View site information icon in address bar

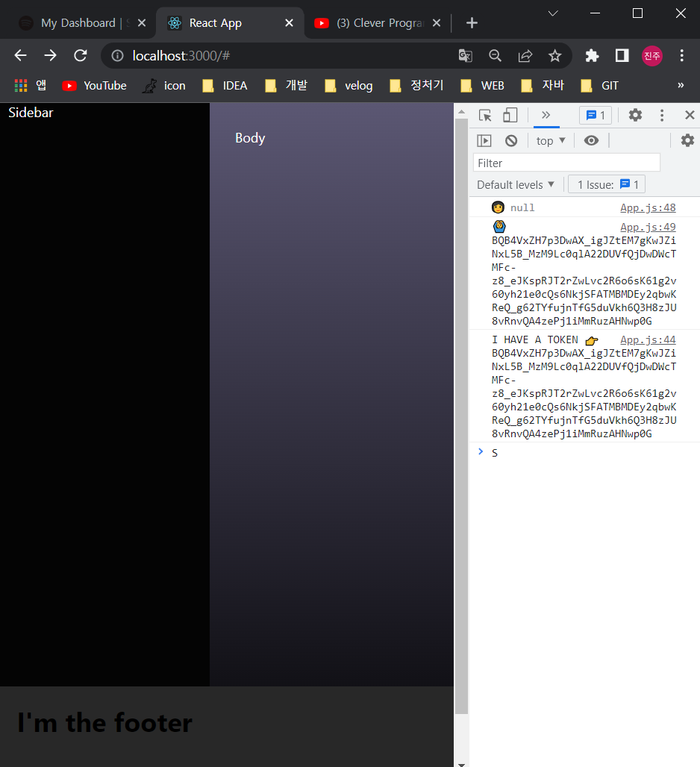pos(117,56)
